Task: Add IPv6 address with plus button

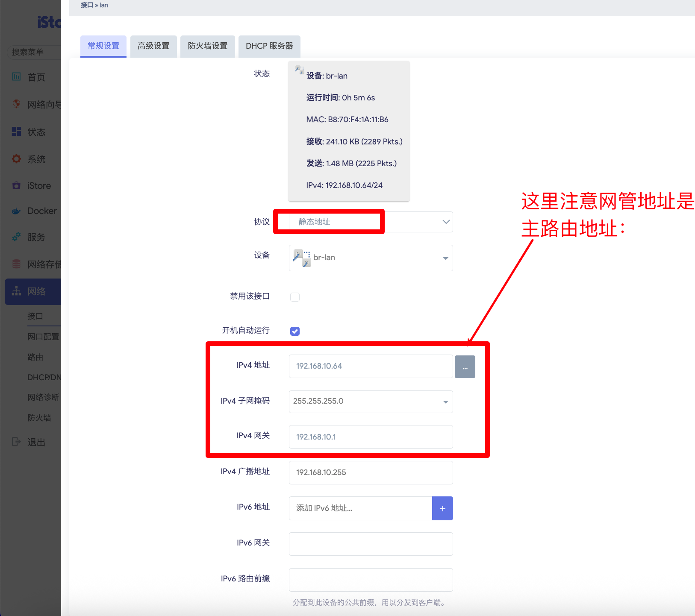Action: click(x=442, y=508)
